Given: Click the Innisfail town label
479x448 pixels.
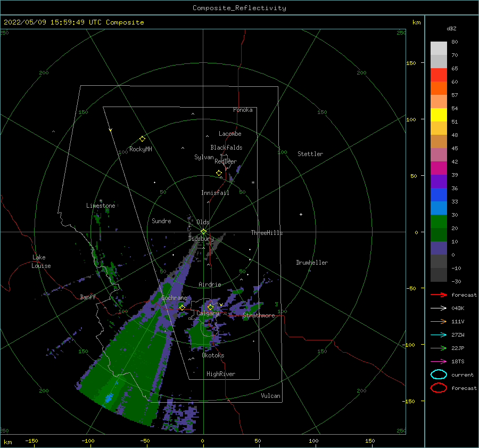Looking at the screenshot, I should pos(215,193).
